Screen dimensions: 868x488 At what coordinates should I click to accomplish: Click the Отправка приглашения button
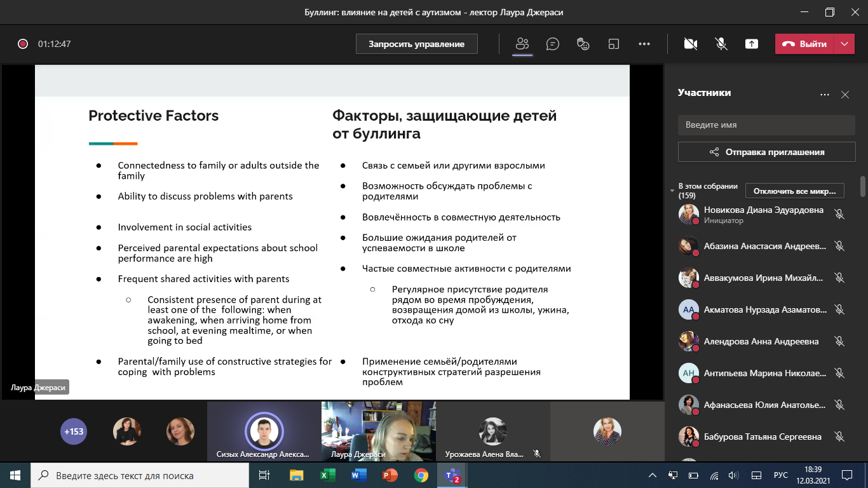tap(766, 152)
